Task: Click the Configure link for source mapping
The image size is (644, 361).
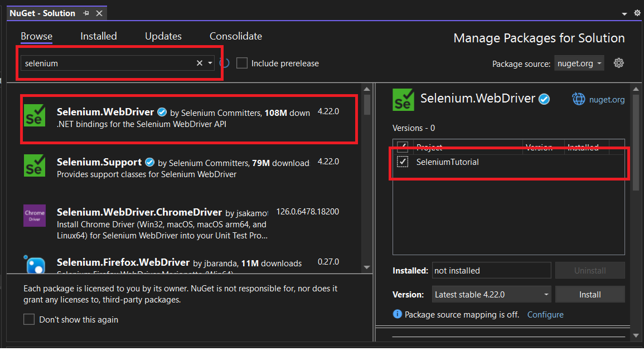Action: [x=545, y=314]
